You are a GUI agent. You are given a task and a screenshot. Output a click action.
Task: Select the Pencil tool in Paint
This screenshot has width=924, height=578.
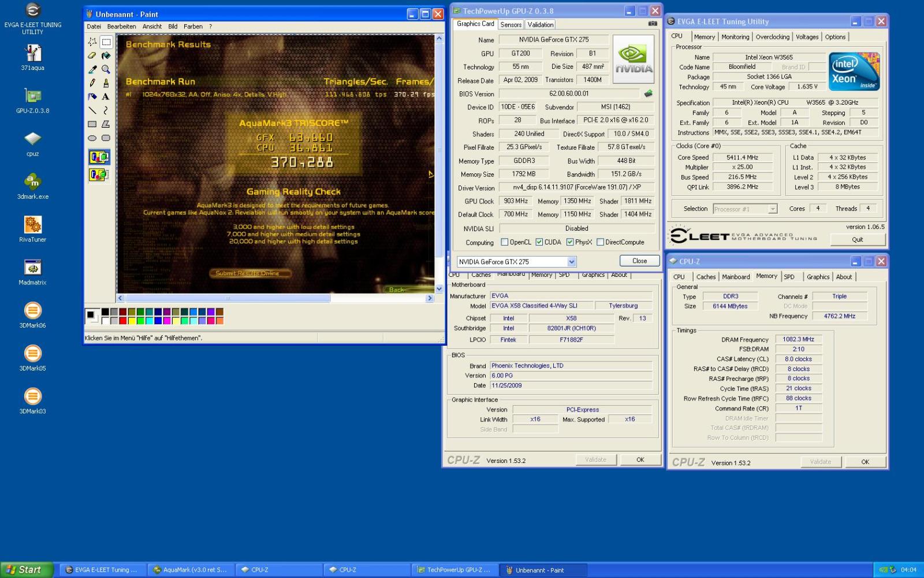tap(92, 83)
